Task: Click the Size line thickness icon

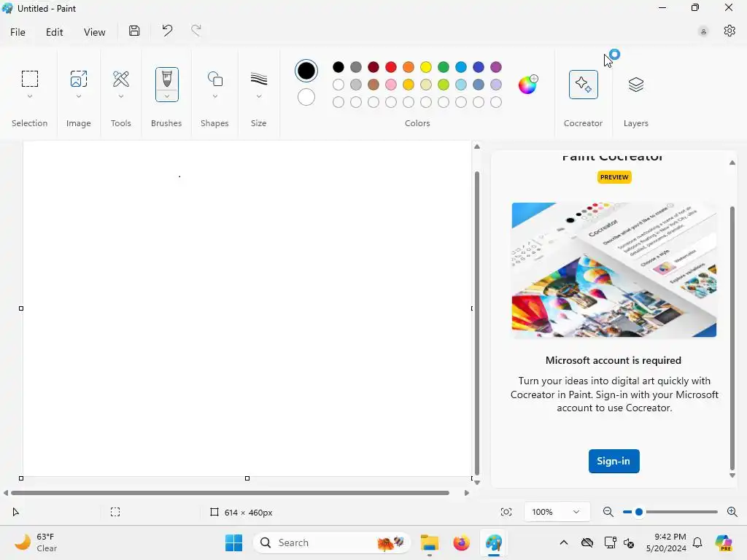Action: click(x=259, y=79)
